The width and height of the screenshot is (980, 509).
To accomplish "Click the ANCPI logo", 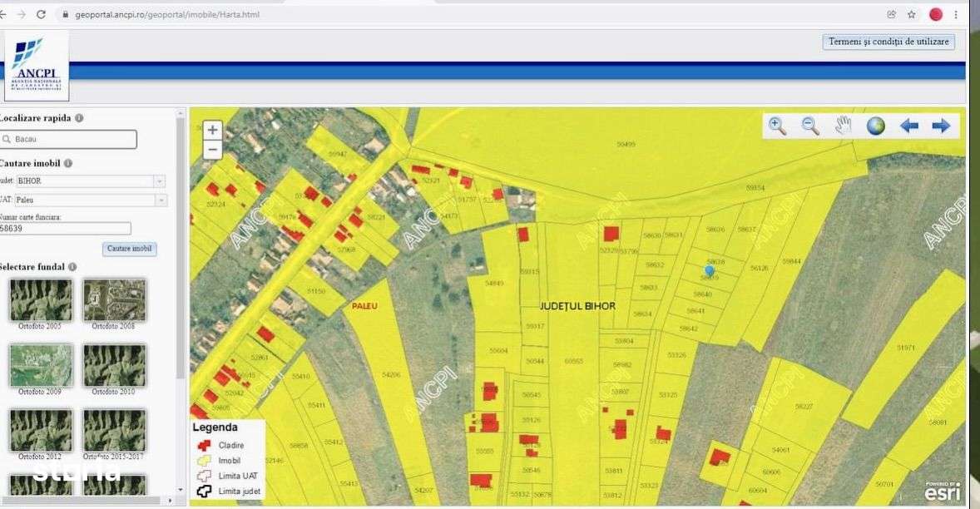I will point(37,66).
